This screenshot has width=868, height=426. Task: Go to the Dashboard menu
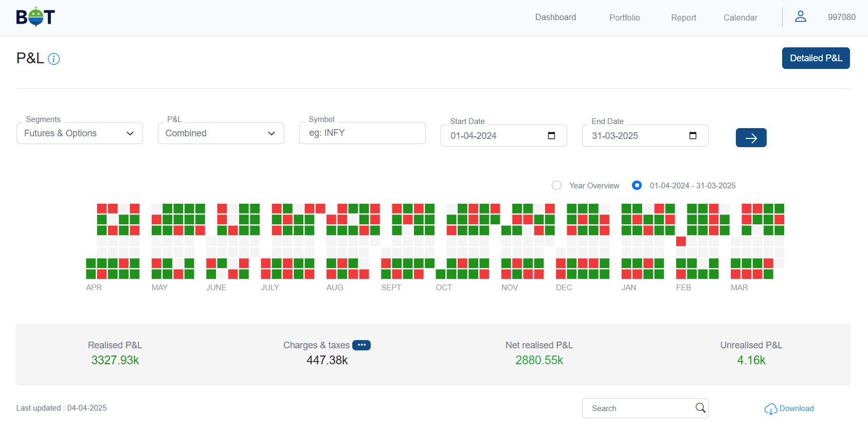tap(555, 17)
